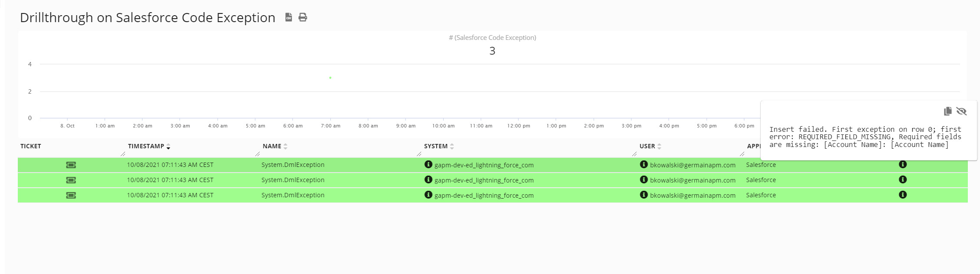Open far-right info icon in first row

click(x=902, y=164)
